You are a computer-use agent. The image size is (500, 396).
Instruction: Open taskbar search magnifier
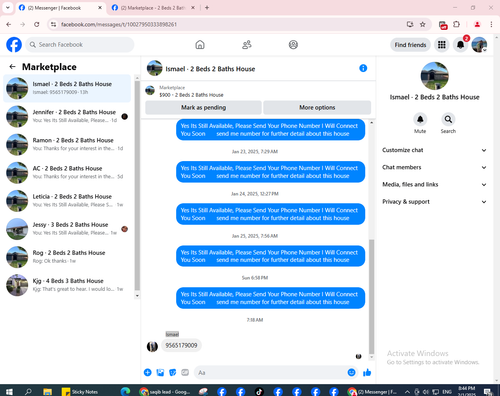(x=28, y=392)
